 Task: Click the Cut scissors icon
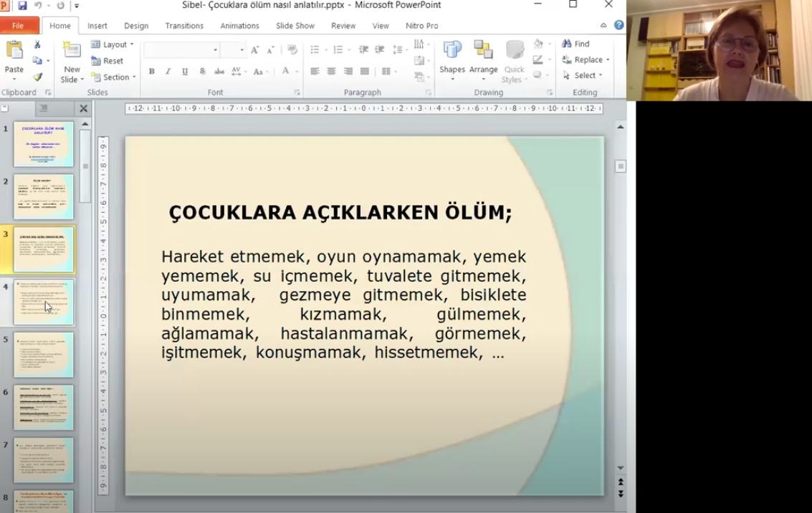pos(37,45)
